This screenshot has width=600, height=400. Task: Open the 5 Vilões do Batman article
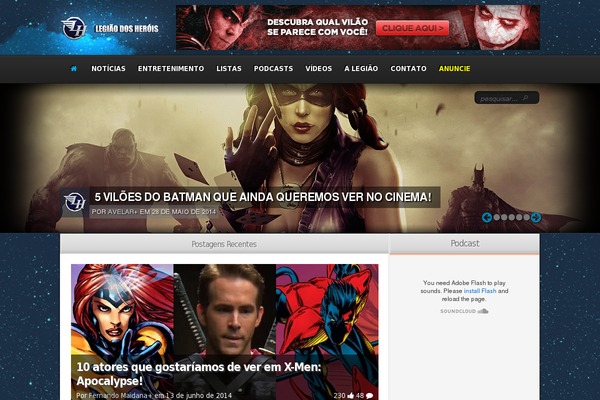pyautogui.click(x=263, y=197)
